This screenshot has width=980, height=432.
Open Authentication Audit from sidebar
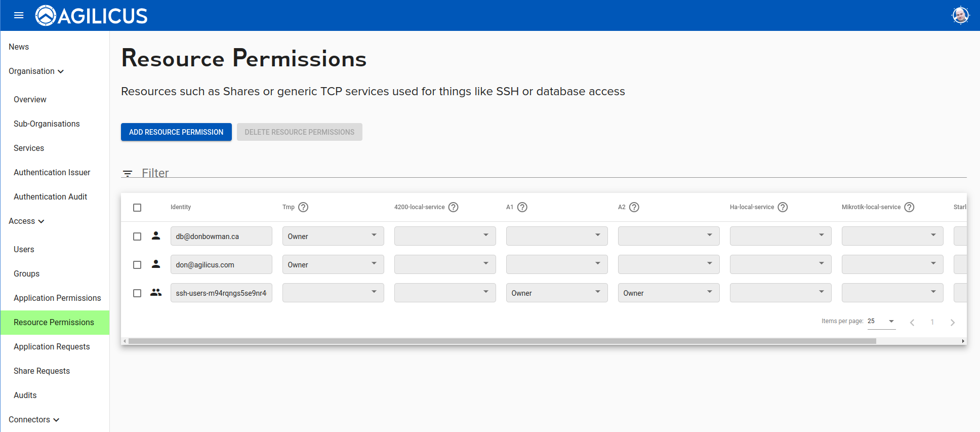pyautogui.click(x=50, y=197)
